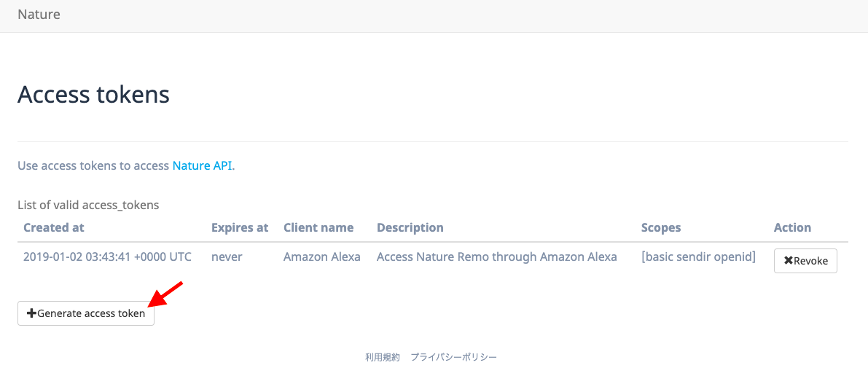The width and height of the screenshot is (868, 376).
Task: Open the 利用規約 footer link
Action: pos(383,357)
